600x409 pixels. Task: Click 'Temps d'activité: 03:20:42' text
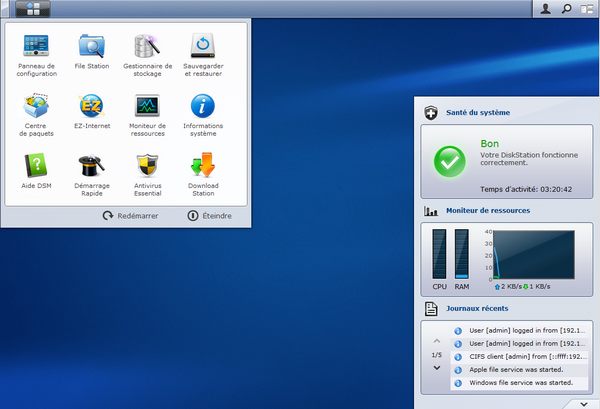pyautogui.click(x=526, y=189)
